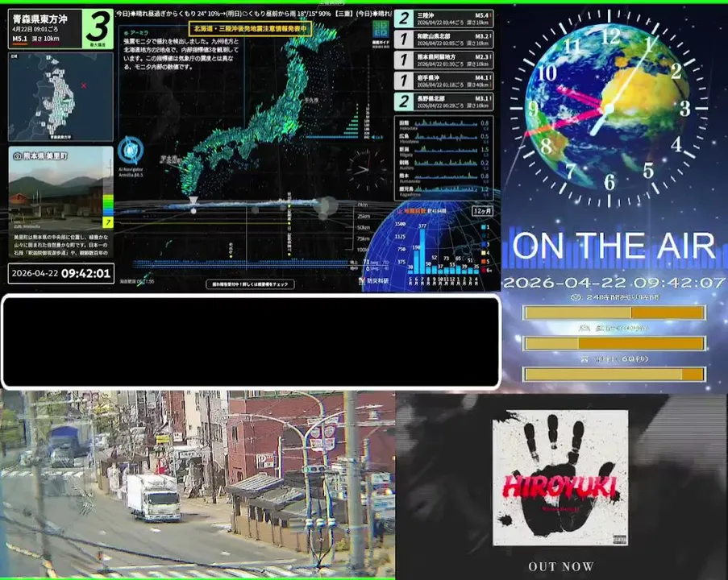The width and height of the screenshot is (728, 580).
Task: Click the white triangle depth marker under Kyushu
Action: pos(193,200)
